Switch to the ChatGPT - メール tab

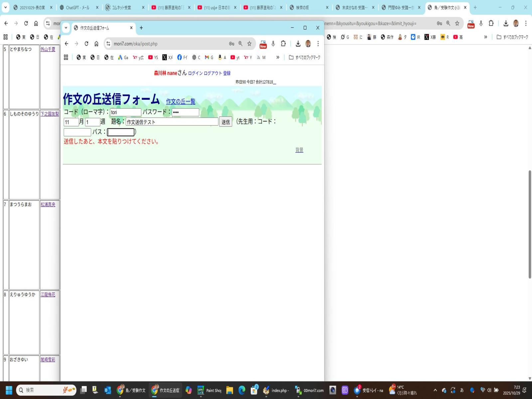click(x=77, y=7)
